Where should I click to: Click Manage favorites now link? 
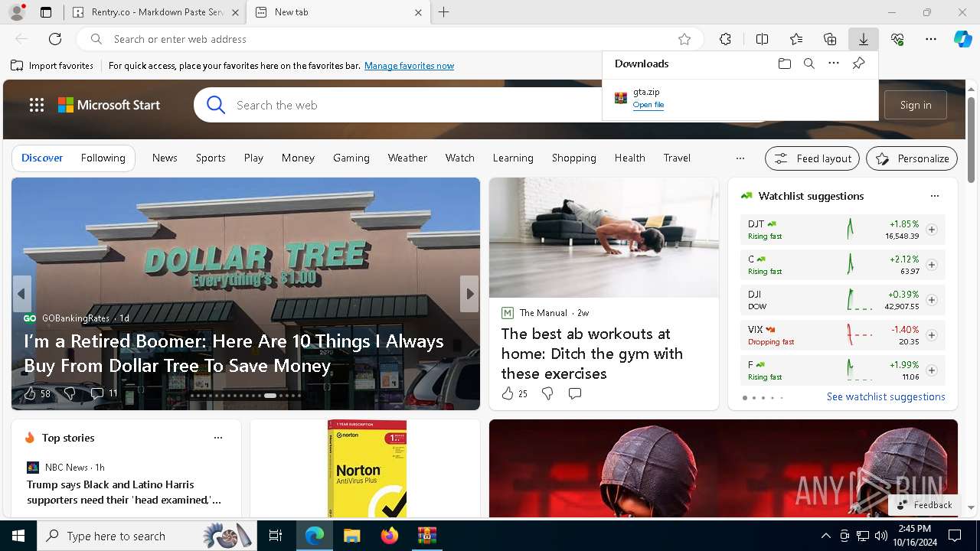[409, 66]
